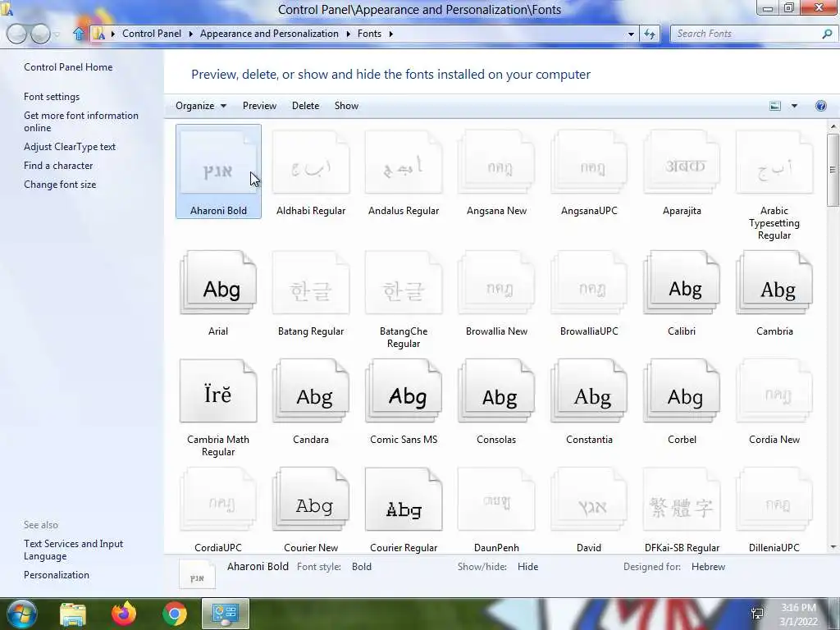840x630 pixels.
Task: Expand arrow after Fonts breadcrumb
Action: coord(391,34)
